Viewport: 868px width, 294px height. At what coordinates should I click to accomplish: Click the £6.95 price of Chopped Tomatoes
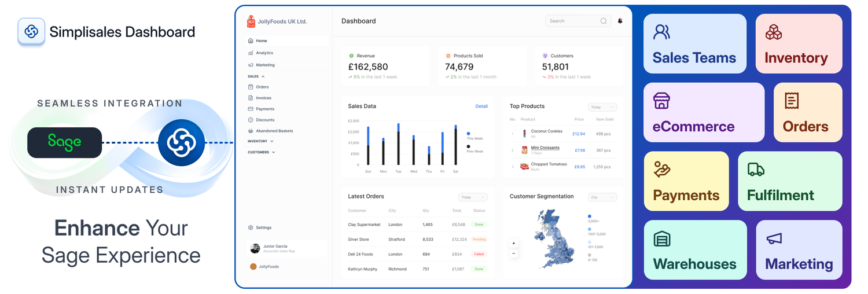(579, 167)
